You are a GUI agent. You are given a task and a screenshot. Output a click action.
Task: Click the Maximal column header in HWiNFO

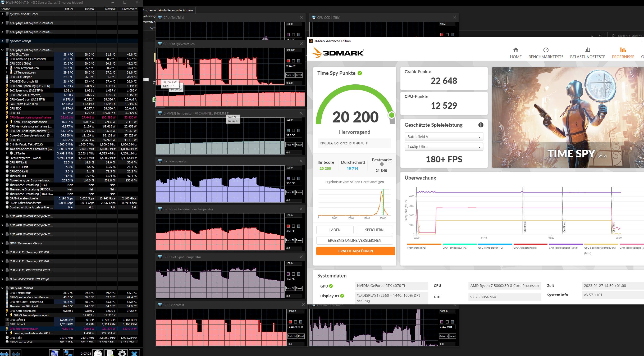(x=110, y=9)
